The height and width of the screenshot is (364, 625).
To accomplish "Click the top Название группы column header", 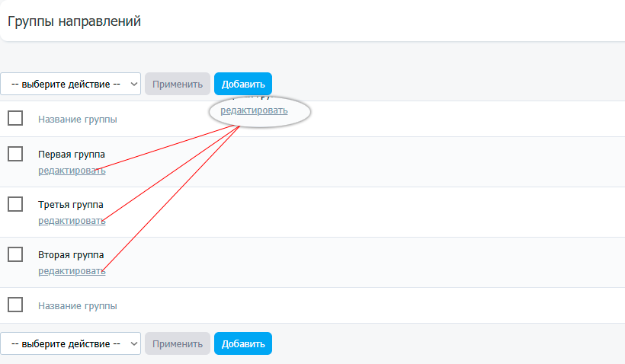I will tap(78, 119).
